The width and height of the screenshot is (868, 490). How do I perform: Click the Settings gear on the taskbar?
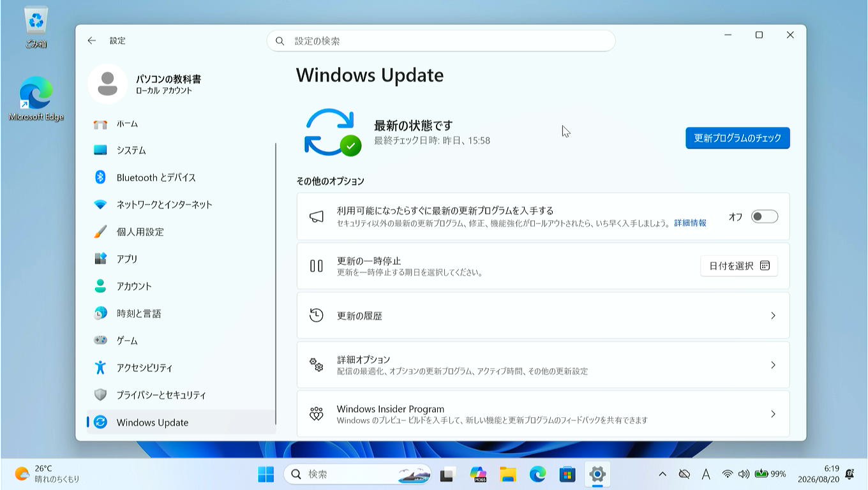coord(597,474)
